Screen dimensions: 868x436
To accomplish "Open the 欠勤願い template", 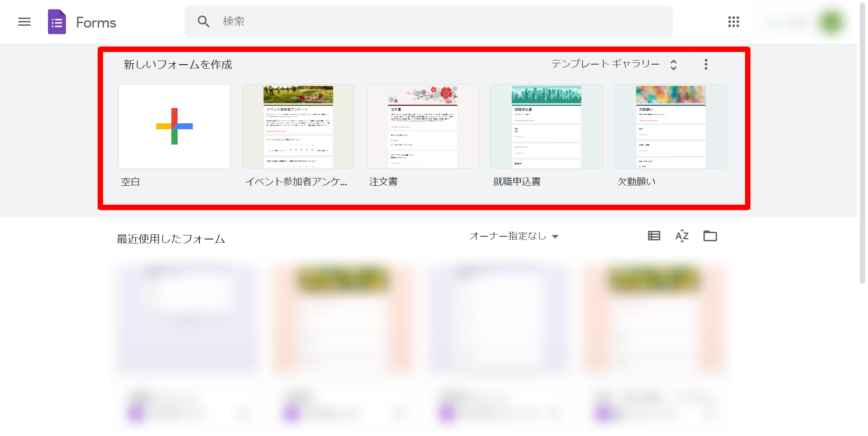I will click(670, 126).
